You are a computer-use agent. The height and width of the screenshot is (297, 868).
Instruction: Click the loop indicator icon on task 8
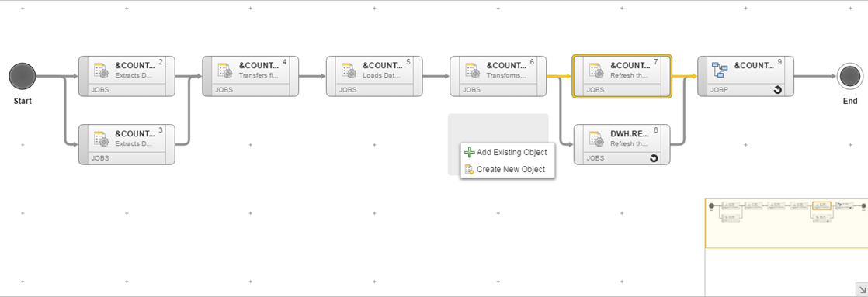654,159
